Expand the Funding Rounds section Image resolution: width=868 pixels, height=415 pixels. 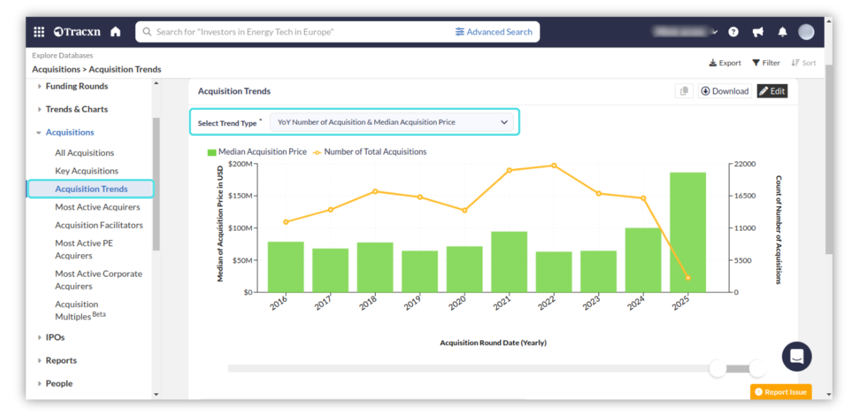click(x=76, y=86)
